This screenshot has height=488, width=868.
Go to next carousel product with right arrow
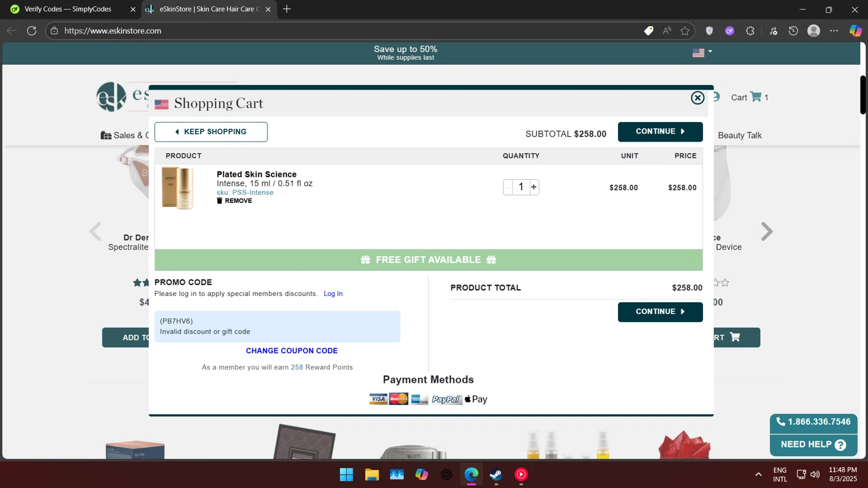(x=767, y=231)
